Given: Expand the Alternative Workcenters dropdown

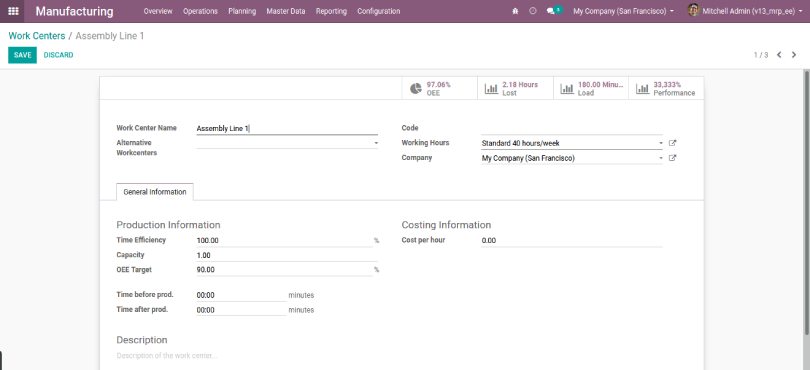Looking at the screenshot, I should 376,143.
